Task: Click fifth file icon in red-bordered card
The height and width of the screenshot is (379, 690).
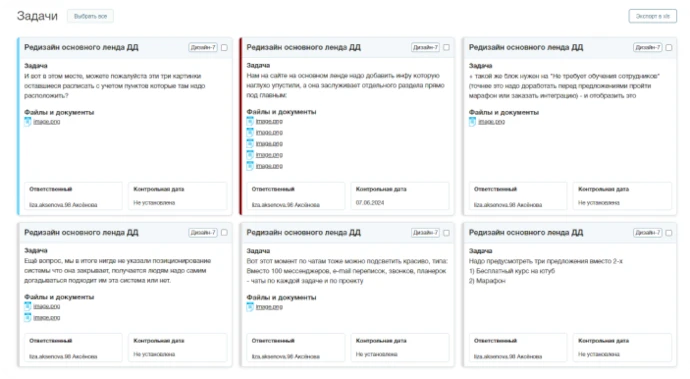Action: [250, 166]
